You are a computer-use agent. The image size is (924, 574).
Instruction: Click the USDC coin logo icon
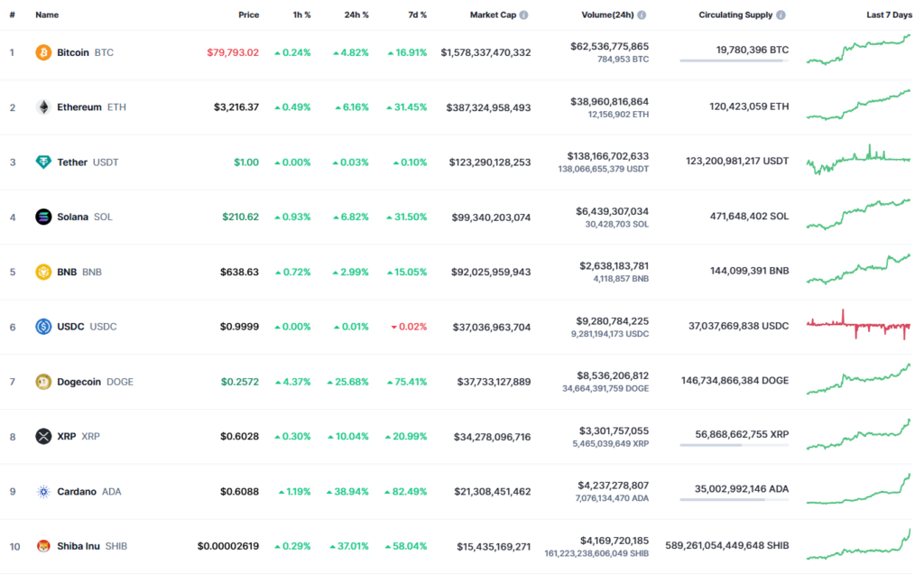(x=43, y=327)
